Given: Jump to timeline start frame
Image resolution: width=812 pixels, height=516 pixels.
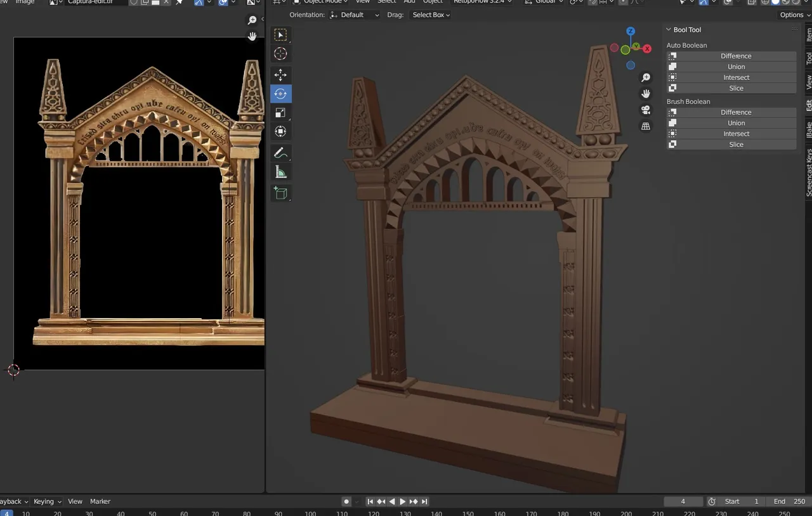Looking at the screenshot, I should tap(370, 501).
